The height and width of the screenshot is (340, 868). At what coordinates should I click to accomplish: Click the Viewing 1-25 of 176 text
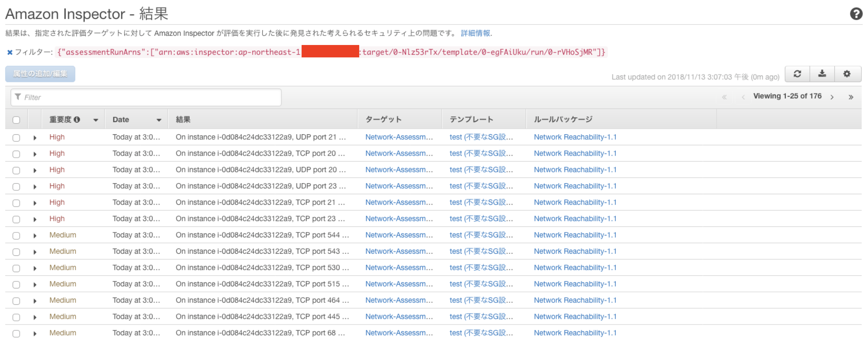[x=787, y=96]
